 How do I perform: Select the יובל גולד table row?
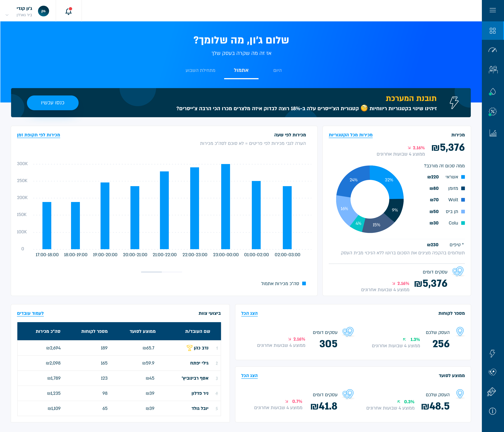[x=119, y=408]
